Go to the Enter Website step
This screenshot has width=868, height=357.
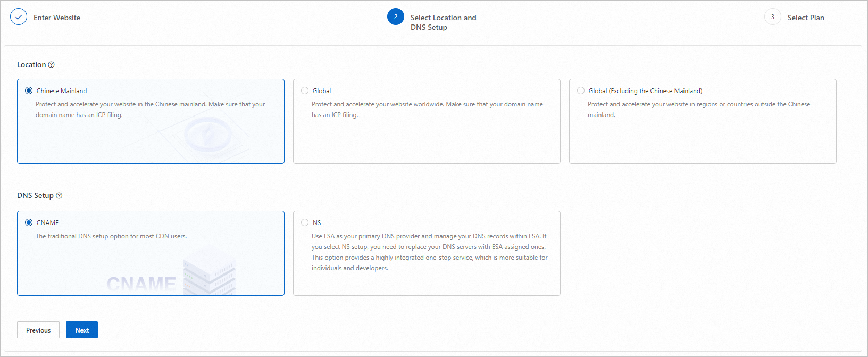coord(57,18)
